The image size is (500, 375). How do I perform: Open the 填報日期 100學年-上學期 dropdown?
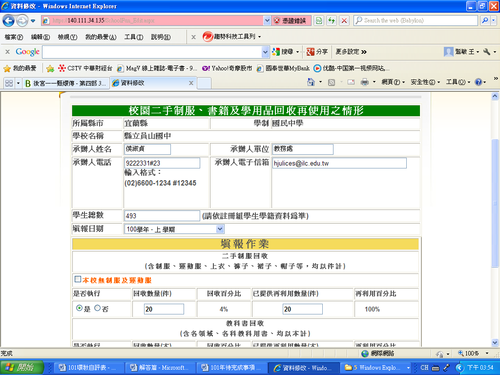[x=174, y=229]
